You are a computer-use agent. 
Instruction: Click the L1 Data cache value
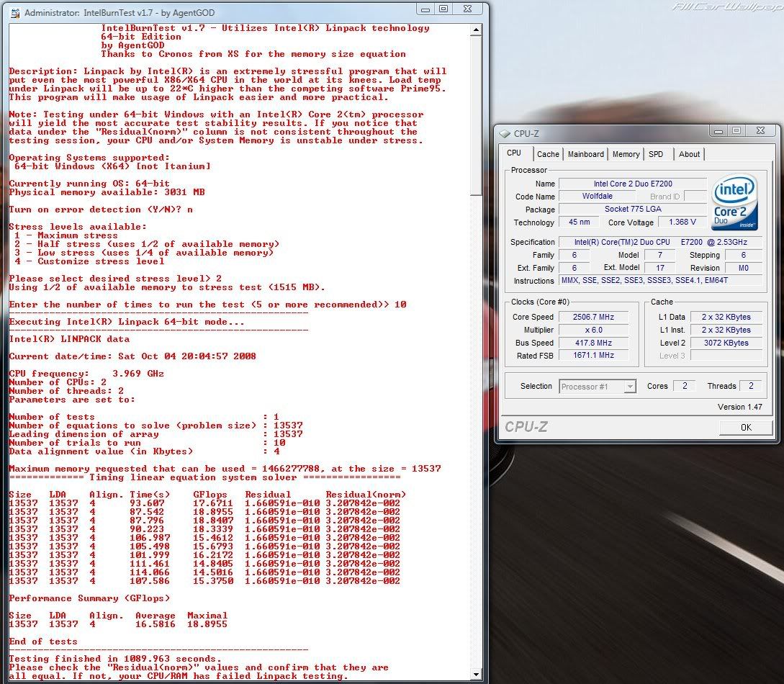726,317
